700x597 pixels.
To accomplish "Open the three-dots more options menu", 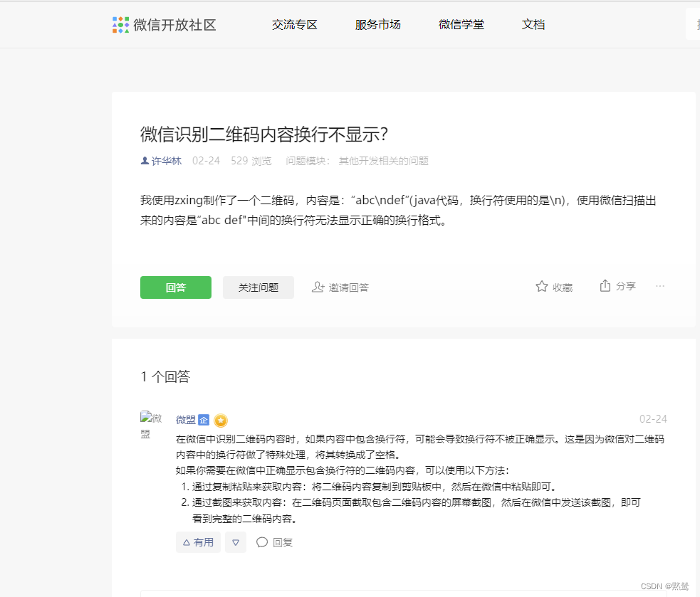I will 660,286.
